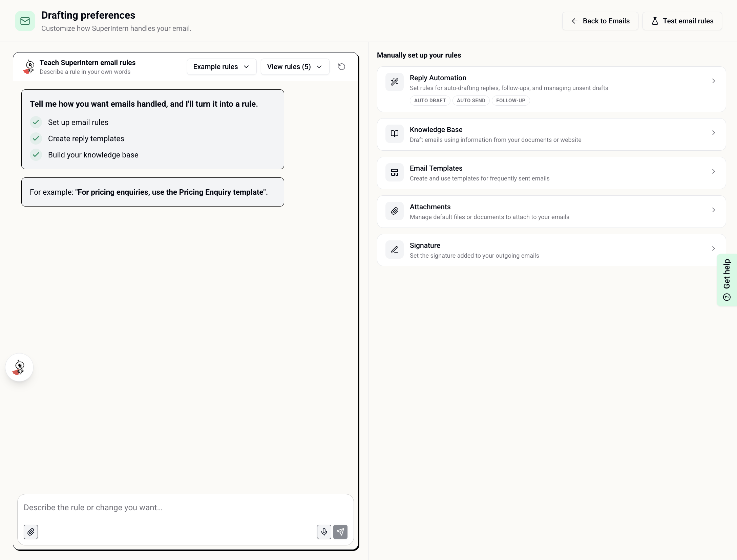Viewport: 737px width, 560px height.
Task: Click the Attachments description about default files
Action: click(x=489, y=217)
